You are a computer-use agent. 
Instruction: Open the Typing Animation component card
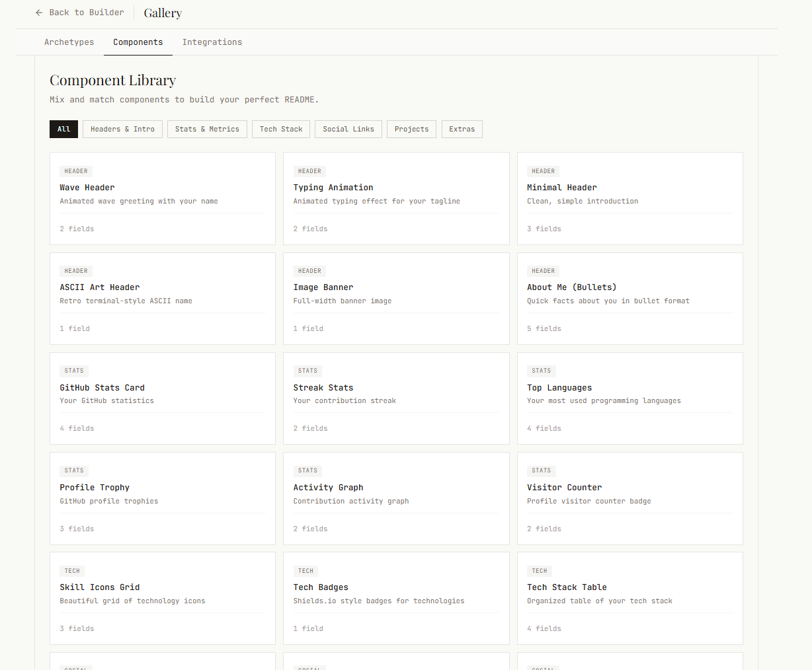click(x=395, y=198)
